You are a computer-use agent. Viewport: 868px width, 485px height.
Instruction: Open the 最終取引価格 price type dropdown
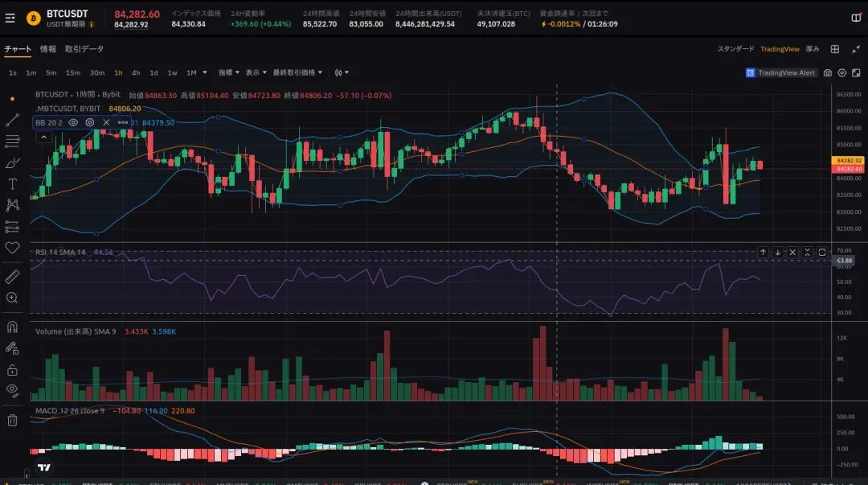pyautogui.click(x=297, y=72)
